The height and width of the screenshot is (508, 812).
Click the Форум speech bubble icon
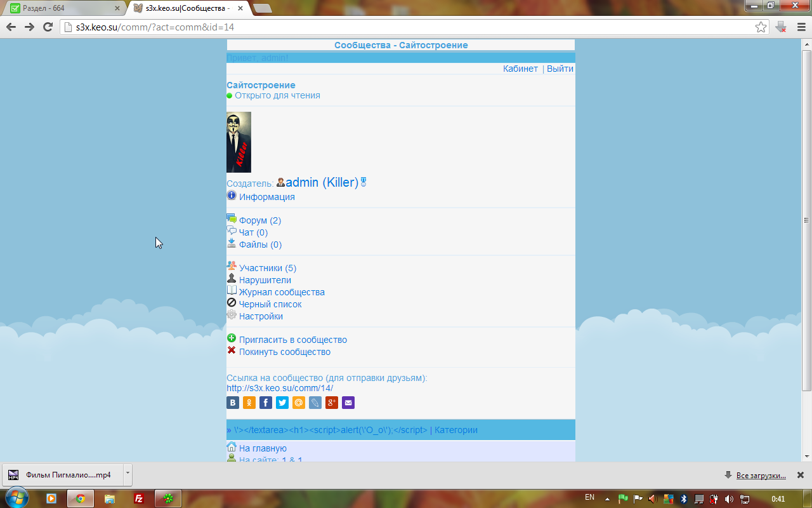(232, 219)
